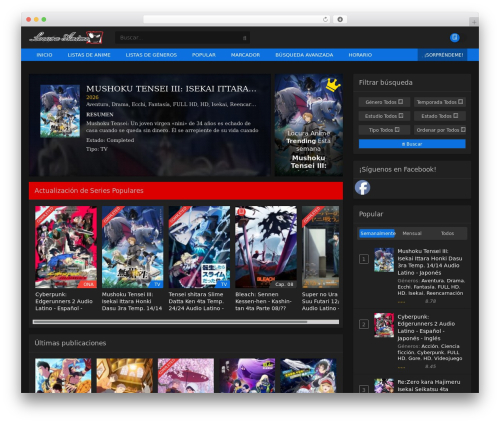Click Re:Zero thumbnail in Popular list
The width and height of the screenshot is (500, 423).
tap(384, 386)
